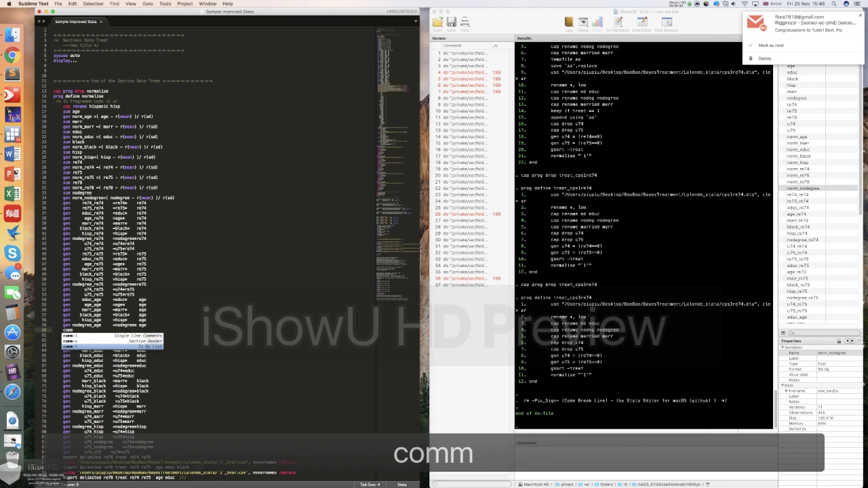Select 'To Do List' autocomplete suggestion
The height and width of the screenshot is (488, 868).
(112, 346)
